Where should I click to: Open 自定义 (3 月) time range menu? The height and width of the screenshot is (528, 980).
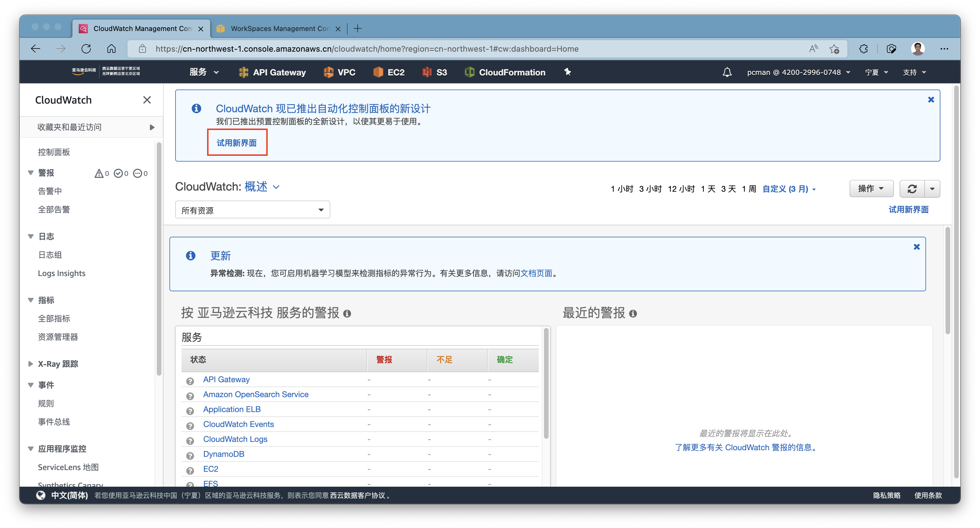(789, 189)
